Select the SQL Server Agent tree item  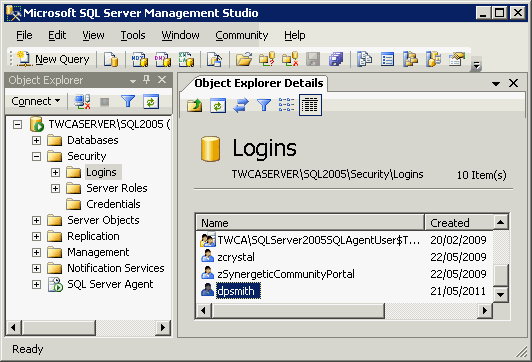(x=110, y=284)
